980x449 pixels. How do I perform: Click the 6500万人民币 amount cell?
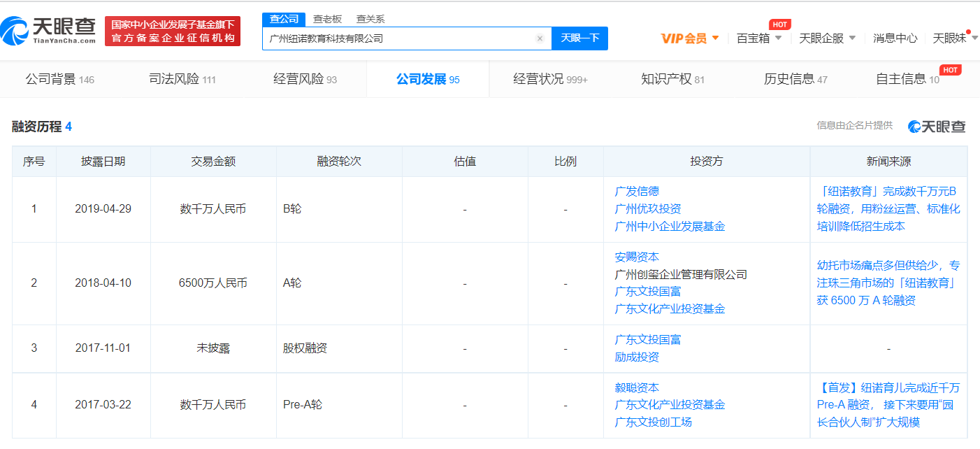pos(213,283)
